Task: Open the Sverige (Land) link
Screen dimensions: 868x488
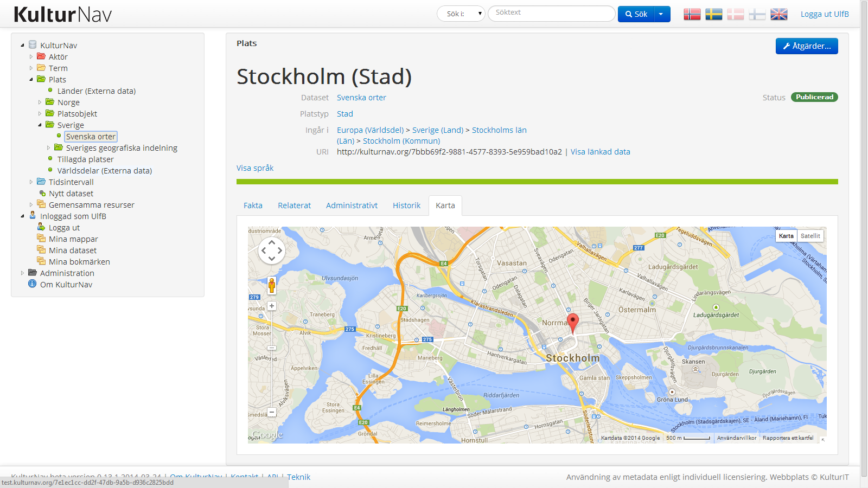Action: point(438,130)
